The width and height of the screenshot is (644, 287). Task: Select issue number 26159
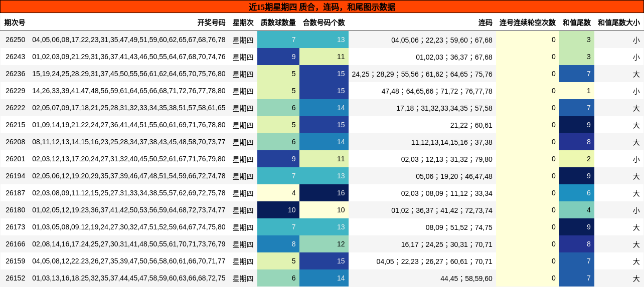(x=15, y=261)
